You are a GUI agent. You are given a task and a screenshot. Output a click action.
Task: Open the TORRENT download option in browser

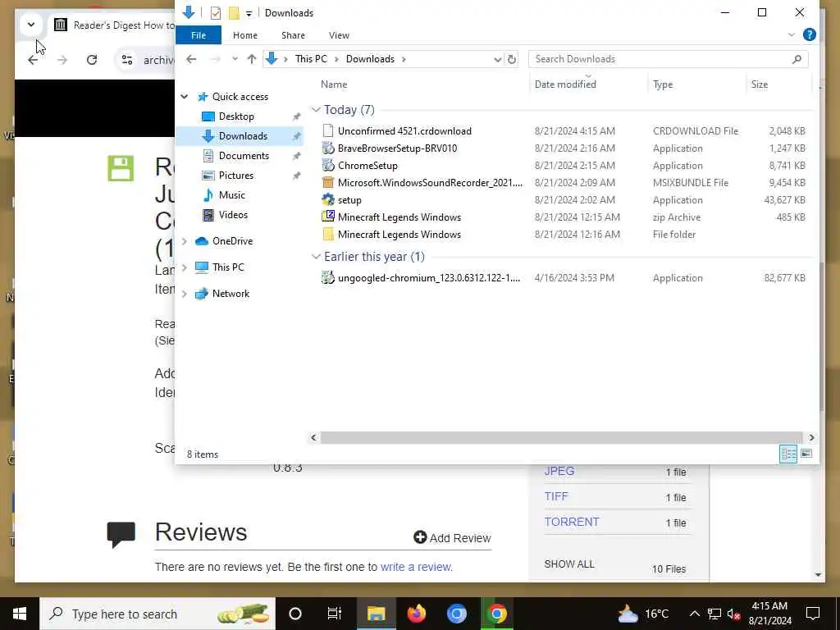(x=572, y=522)
